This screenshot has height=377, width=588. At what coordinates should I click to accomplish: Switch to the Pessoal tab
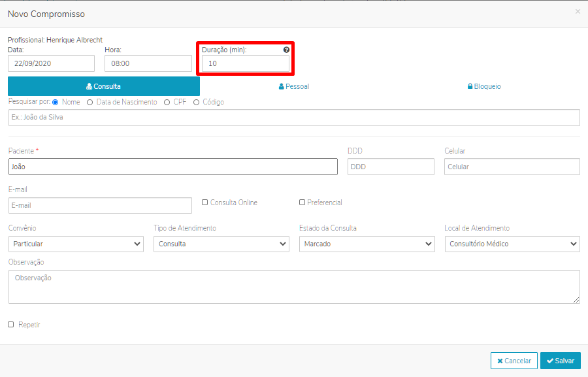pos(294,86)
